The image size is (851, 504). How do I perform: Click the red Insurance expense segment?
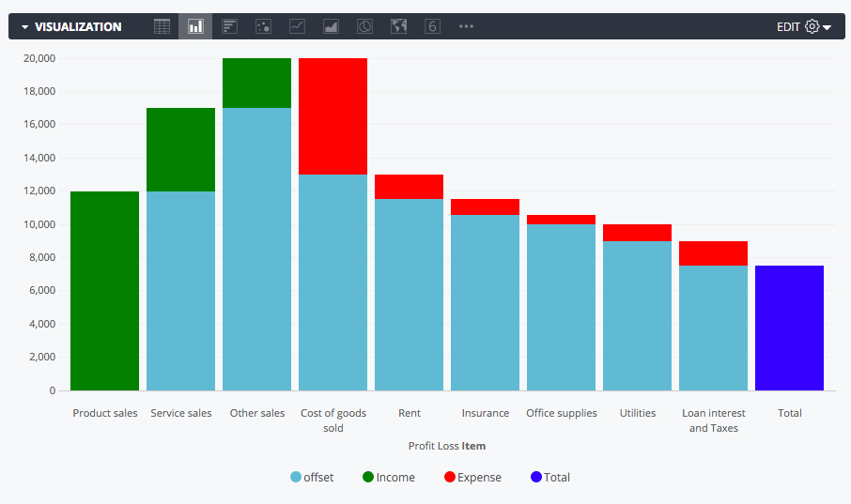486,207
